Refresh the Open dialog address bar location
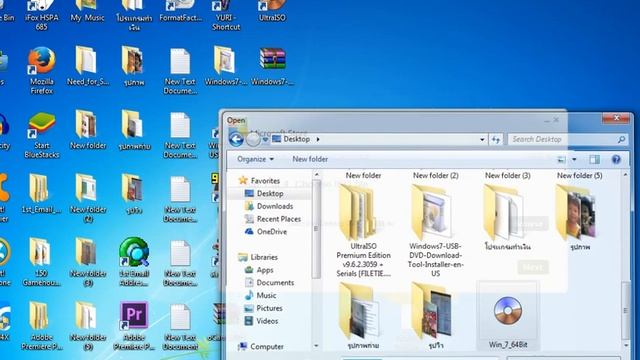Screen dimensions: 640x360 point(496,140)
